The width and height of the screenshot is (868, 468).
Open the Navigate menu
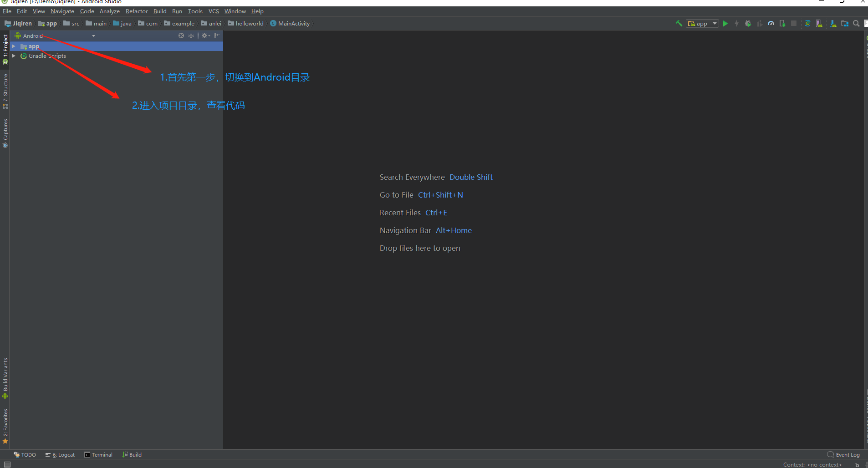point(62,11)
